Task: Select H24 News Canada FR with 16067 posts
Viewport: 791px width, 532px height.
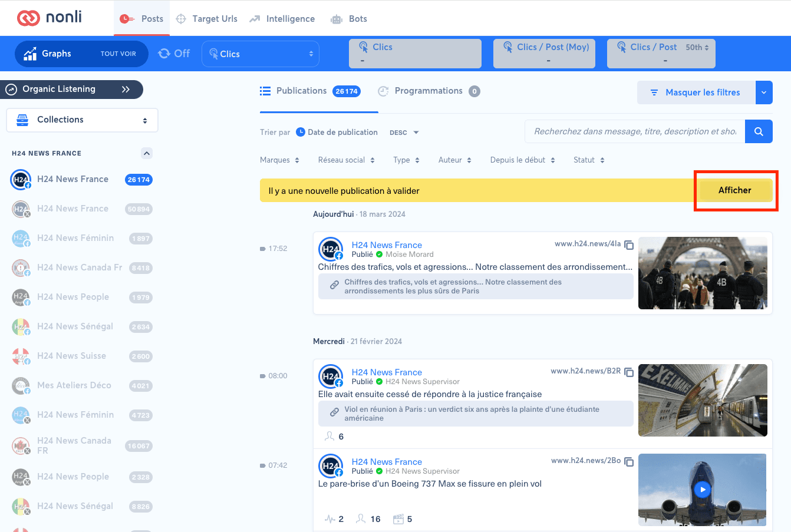Action: tap(82, 445)
